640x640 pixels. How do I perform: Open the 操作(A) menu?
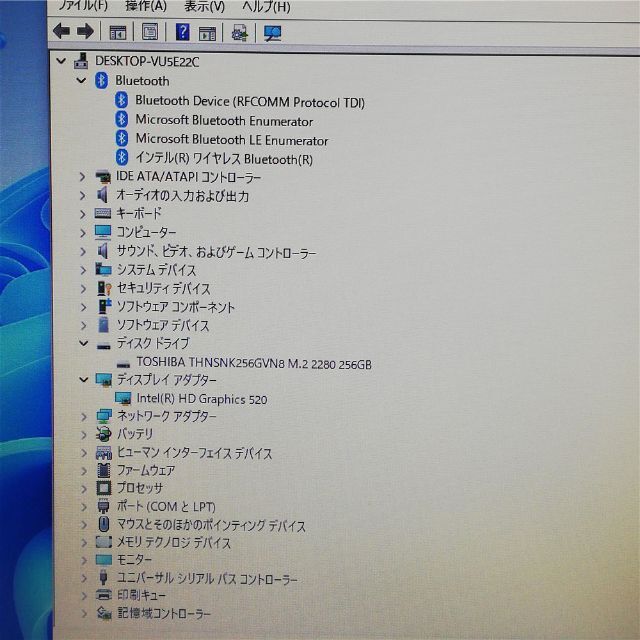point(146,6)
